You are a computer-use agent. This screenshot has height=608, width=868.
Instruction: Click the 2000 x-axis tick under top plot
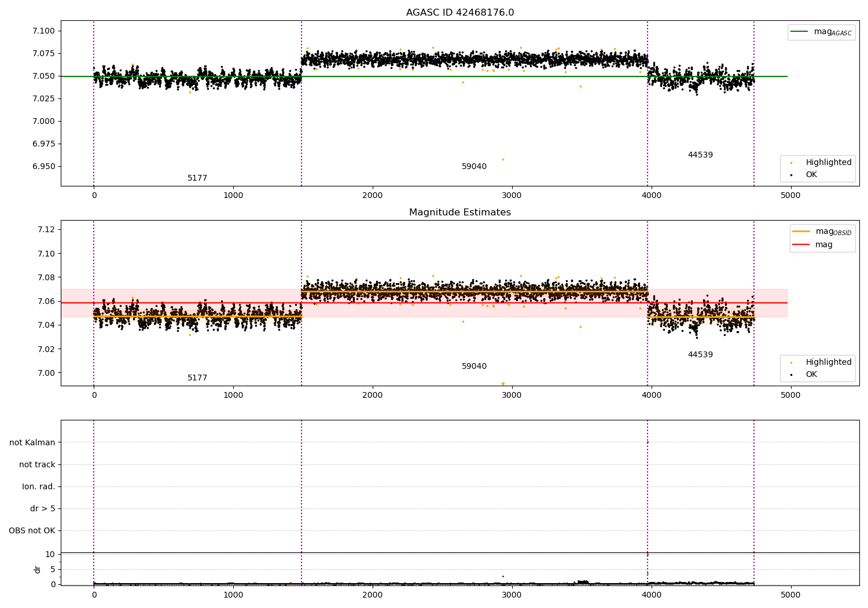pyautogui.click(x=373, y=196)
